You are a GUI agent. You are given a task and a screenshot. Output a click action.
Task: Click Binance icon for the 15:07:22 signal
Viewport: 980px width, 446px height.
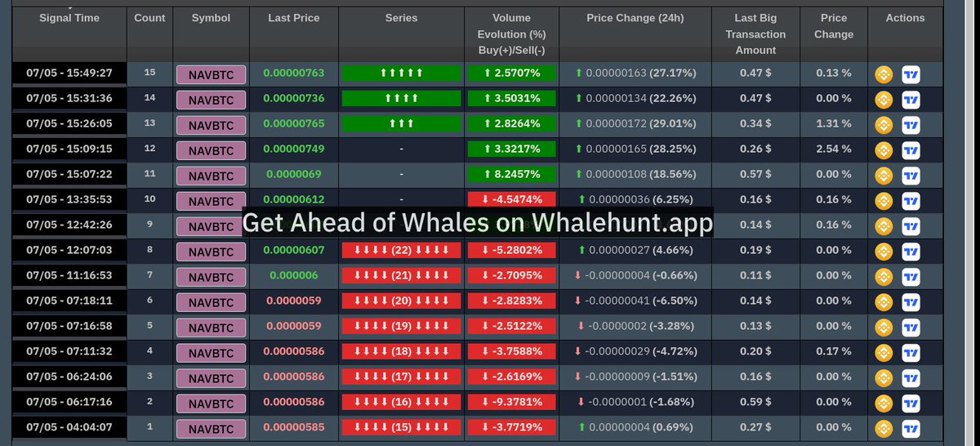click(x=884, y=176)
